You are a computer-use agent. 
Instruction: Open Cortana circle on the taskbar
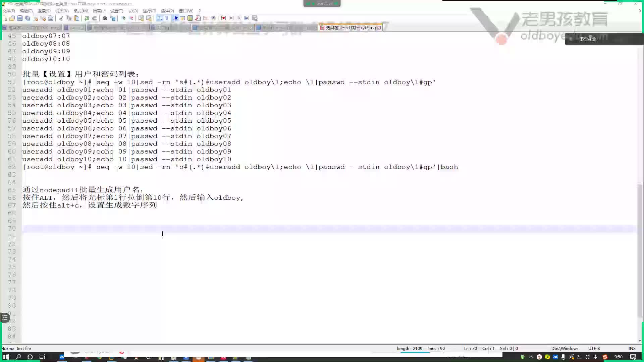30,357
